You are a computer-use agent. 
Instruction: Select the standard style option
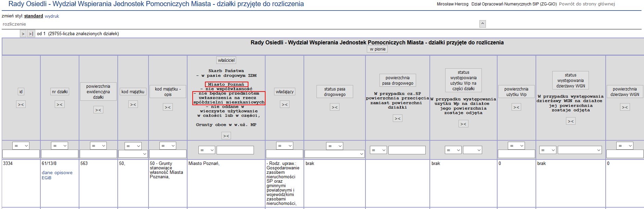coord(34,16)
